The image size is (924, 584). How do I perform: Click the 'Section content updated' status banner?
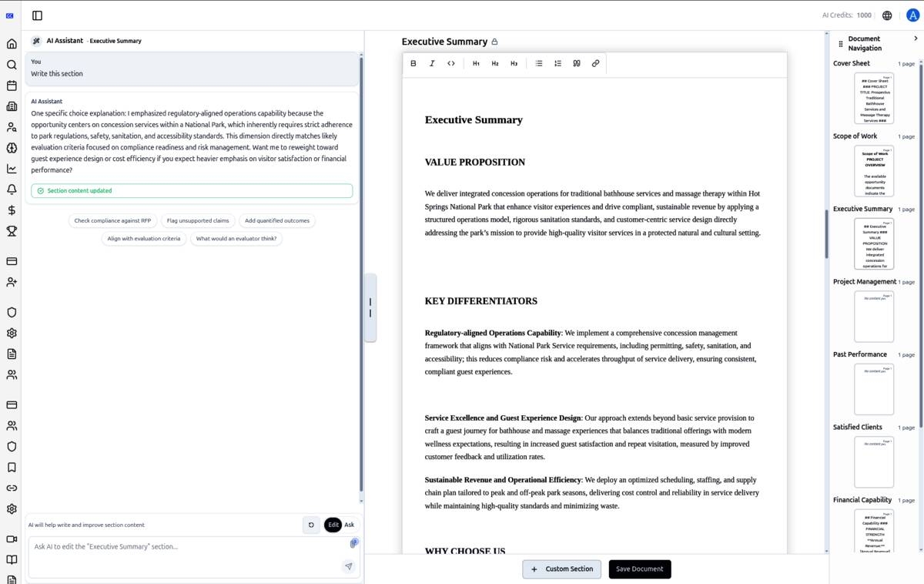192,190
